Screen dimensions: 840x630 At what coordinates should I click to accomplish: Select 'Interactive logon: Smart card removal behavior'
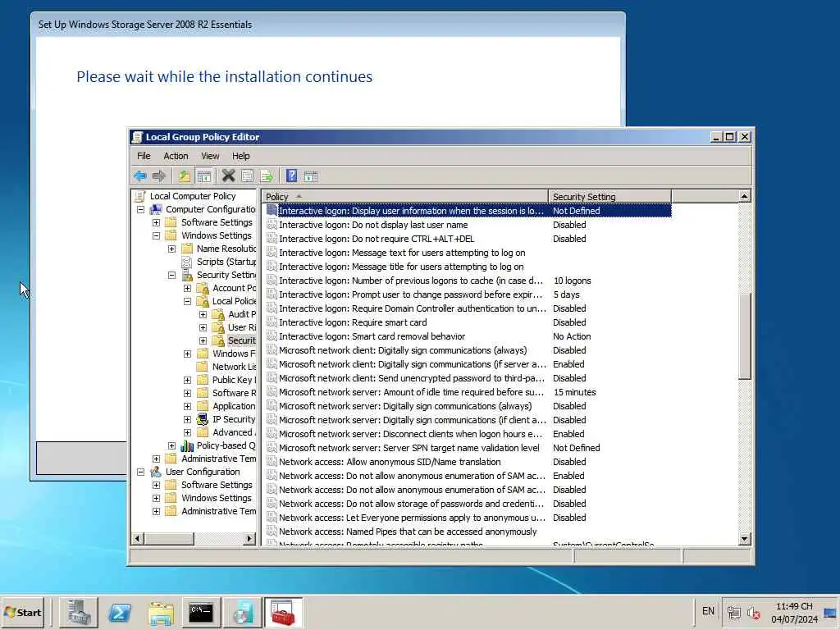pos(372,336)
